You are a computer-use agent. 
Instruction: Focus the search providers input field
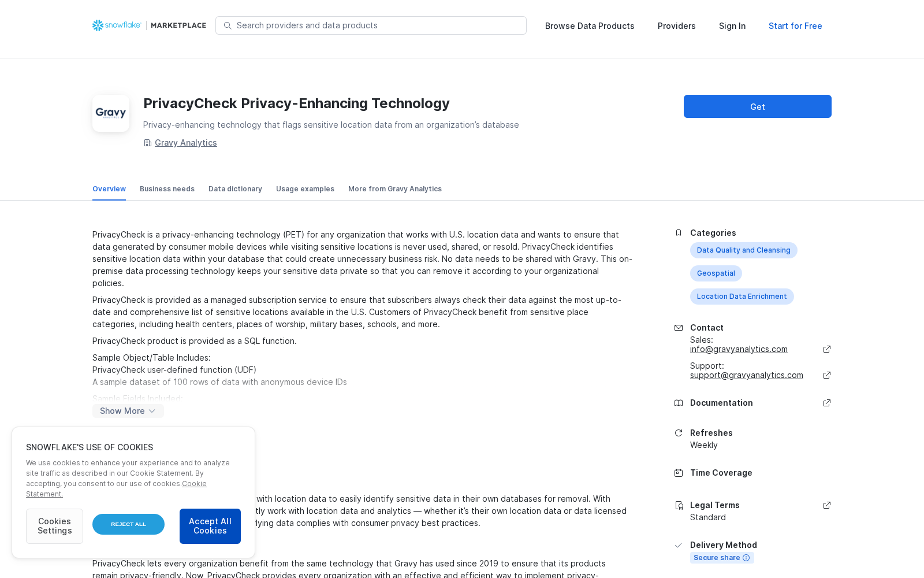coord(371,25)
